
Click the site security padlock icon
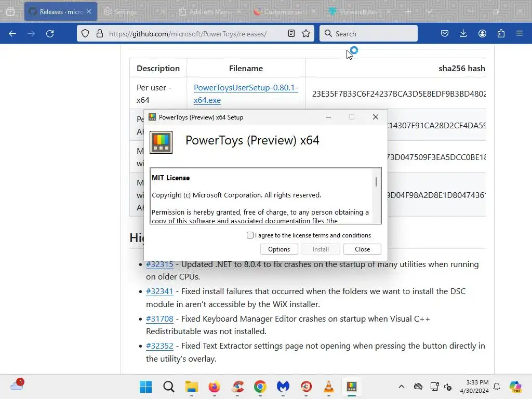tap(99, 34)
